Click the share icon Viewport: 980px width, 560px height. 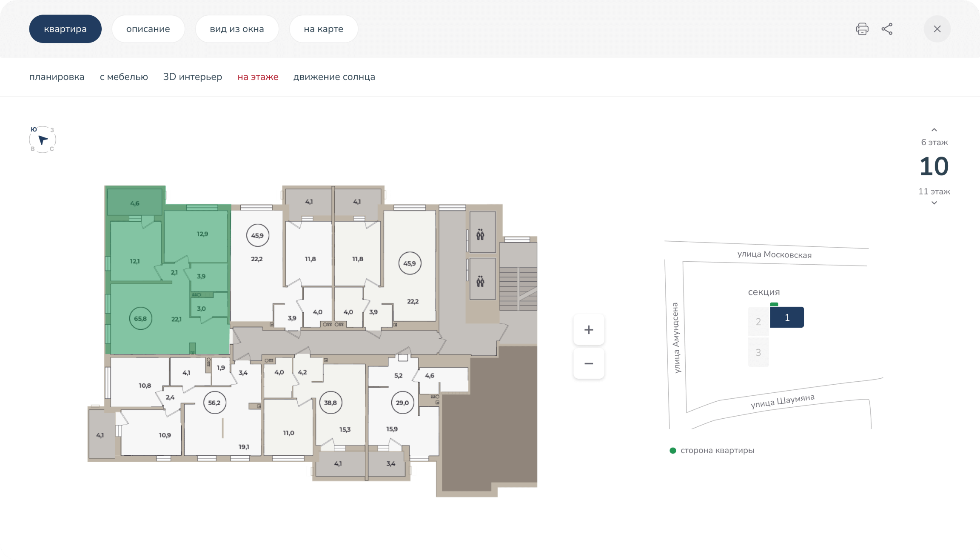pos(887,29)
